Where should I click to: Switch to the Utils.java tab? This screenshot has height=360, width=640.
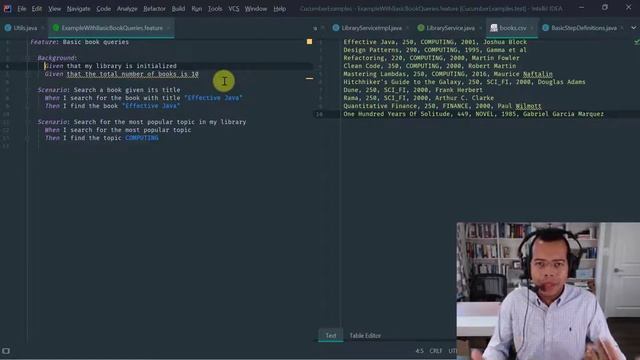[x=25, y=28]
